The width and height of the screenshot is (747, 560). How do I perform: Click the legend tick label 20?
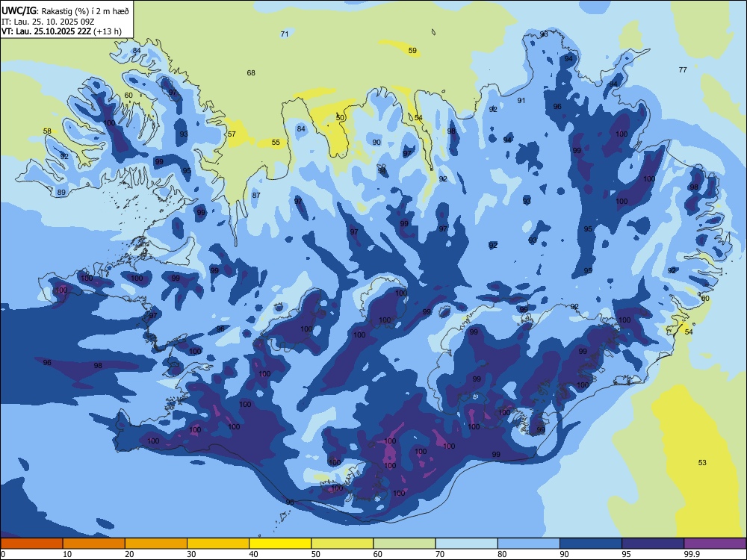(129, 554)
